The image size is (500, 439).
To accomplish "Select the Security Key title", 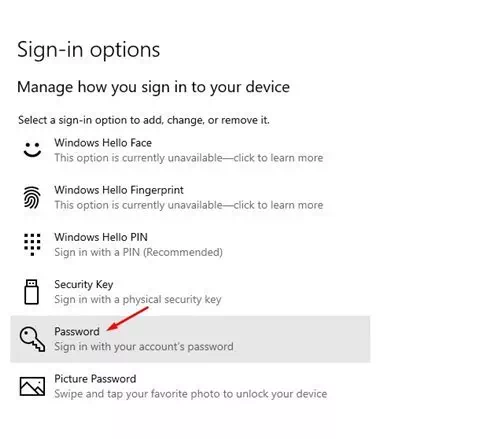I will pyautogui.click(x=84, y=284).
